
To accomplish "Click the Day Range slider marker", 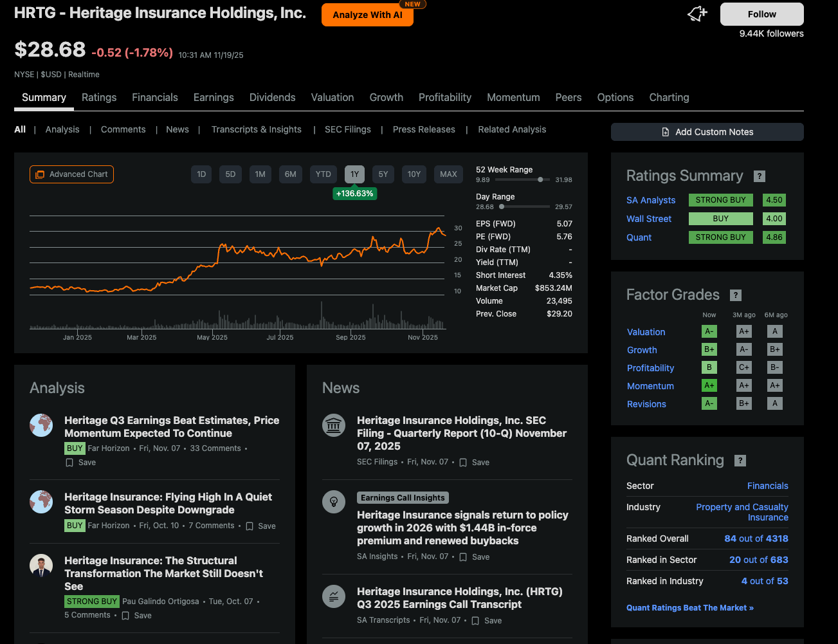I will [502, 207].
